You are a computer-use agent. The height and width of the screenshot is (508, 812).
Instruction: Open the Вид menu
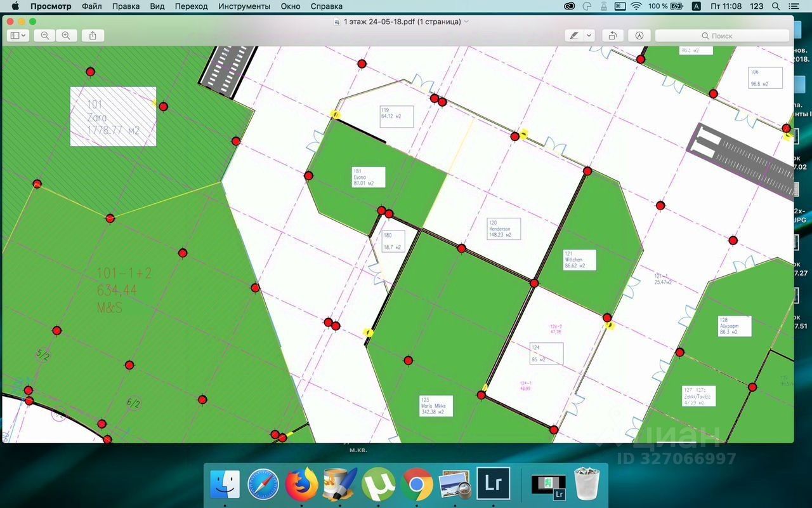(x=157, y=6)
